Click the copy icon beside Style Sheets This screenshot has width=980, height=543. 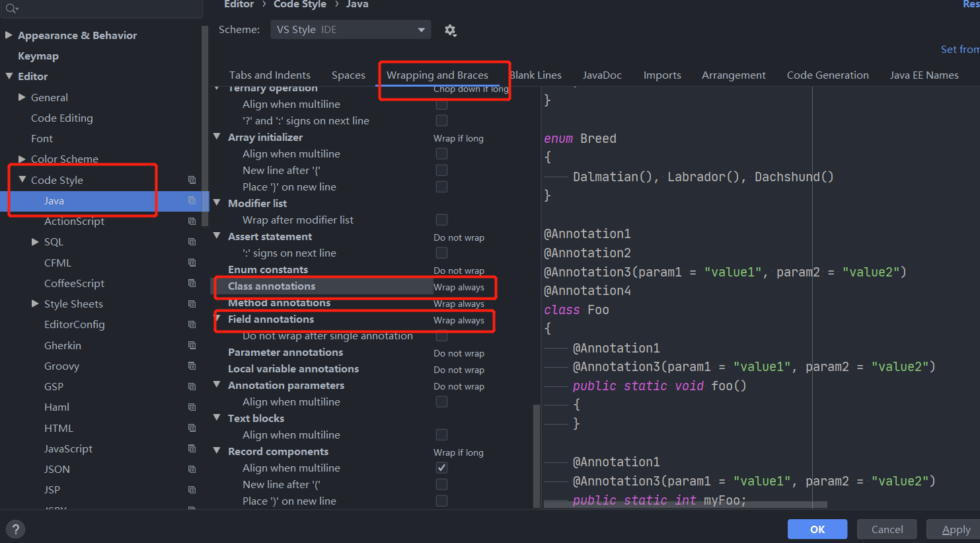point(192,304)
